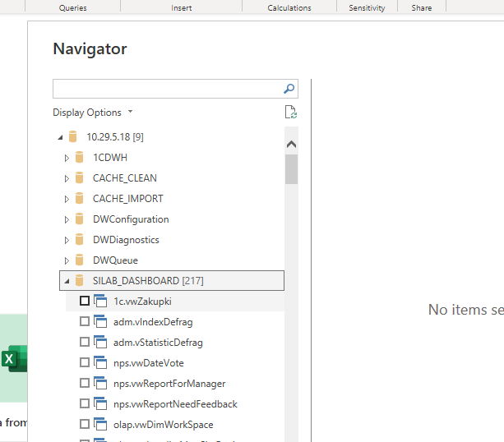Select the 1c.vwZakupki row text

pos(142,302)
